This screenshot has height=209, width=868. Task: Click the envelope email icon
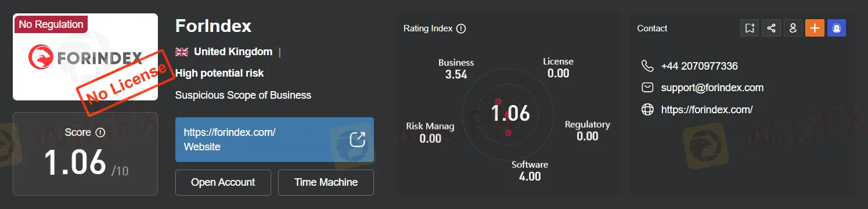point(647,88)
